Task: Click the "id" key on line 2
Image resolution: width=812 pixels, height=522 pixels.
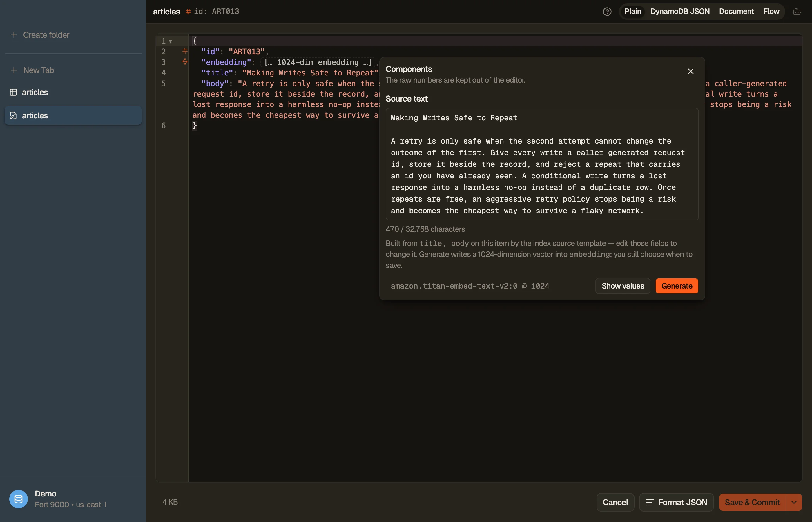Action: pos(211,52)
